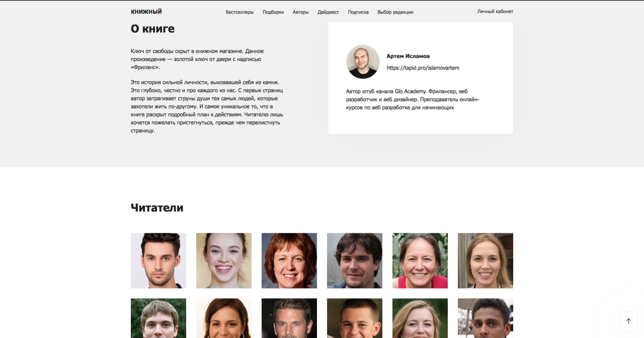Click the author name Артем Исламов
The height and width of the screenshot is (338, 644).
point(408,56)
